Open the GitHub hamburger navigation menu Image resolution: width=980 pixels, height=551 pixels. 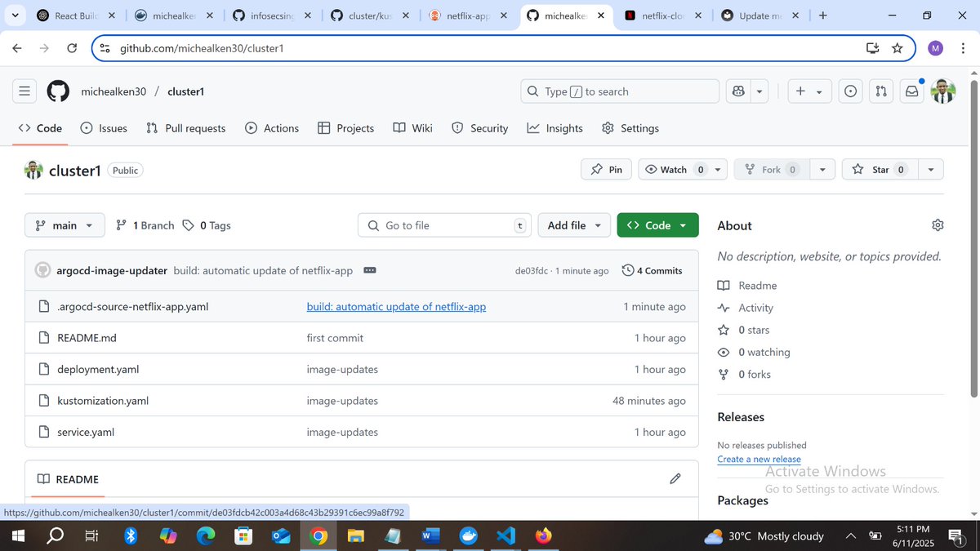coord(24,91)
